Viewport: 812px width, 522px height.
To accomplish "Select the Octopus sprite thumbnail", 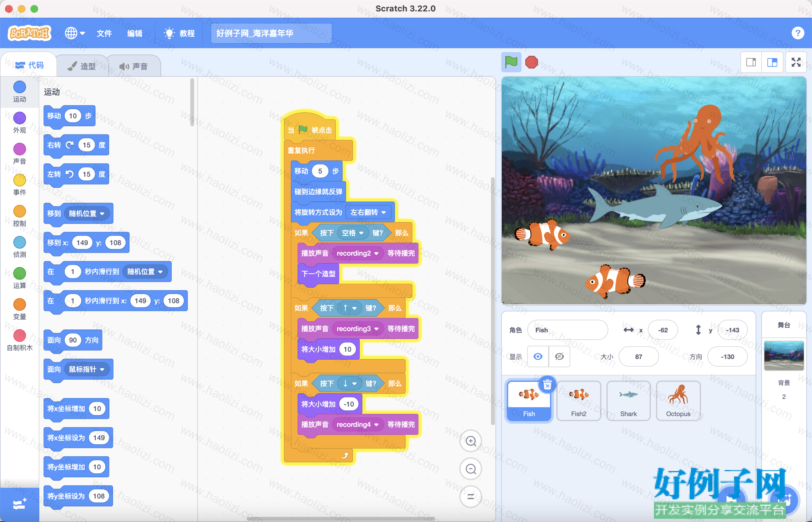I will 678,401.
